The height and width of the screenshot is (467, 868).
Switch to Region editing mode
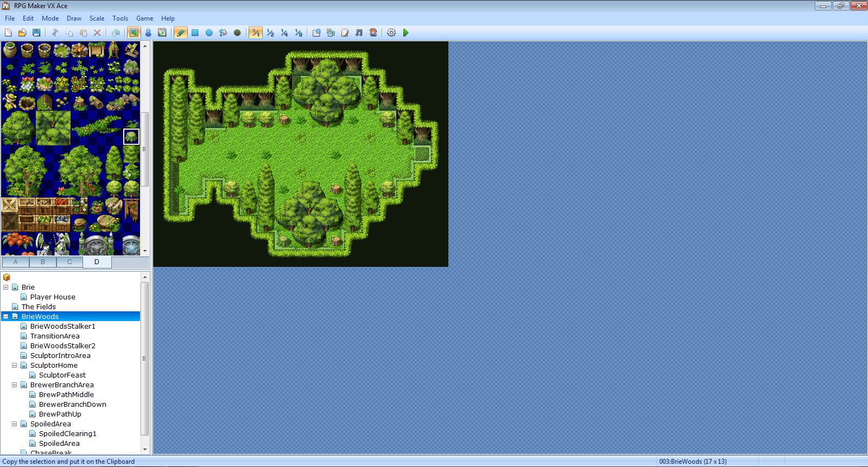click(162, 33)
